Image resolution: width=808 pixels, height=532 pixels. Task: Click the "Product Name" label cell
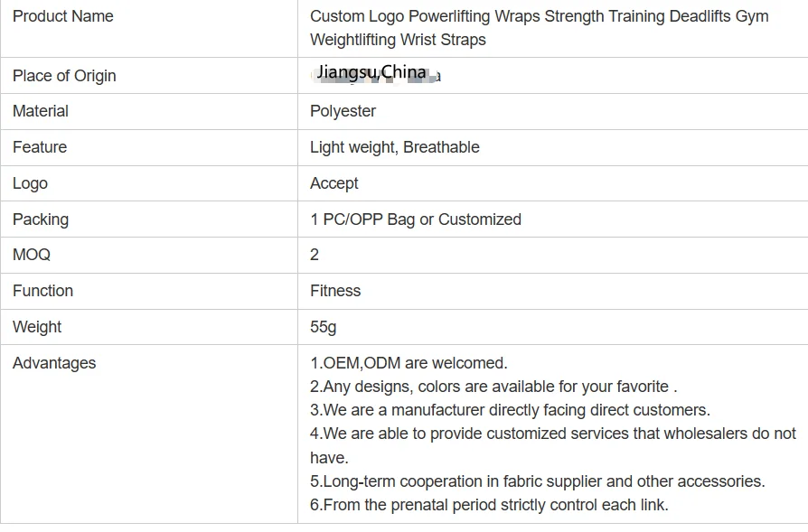[63, 16]
